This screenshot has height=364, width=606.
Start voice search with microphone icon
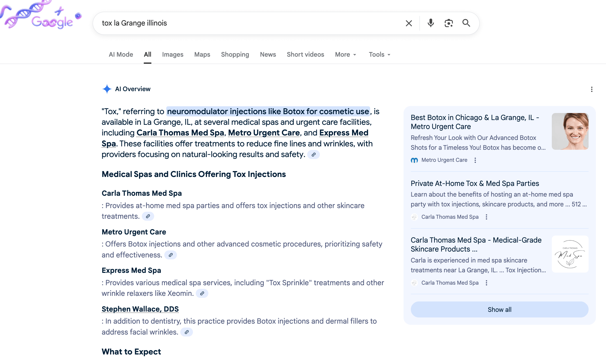(x=430, y=23)
